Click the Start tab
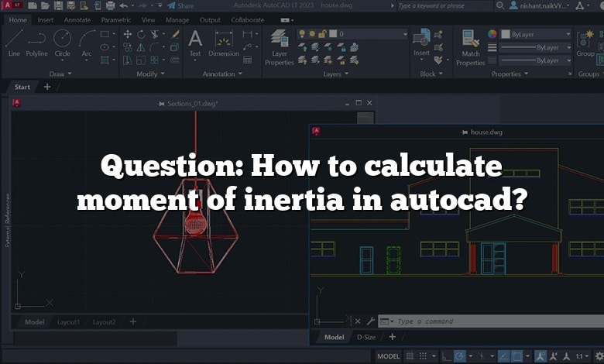 pos(22,87)
